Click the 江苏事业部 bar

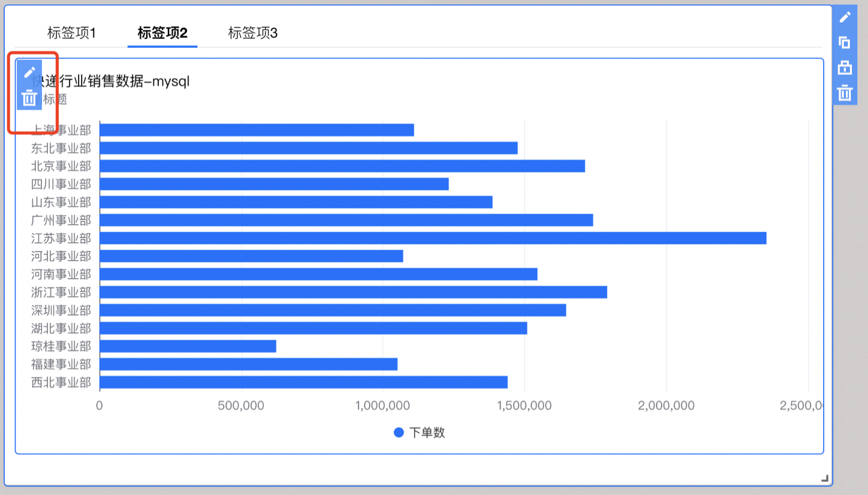[432, 238]
